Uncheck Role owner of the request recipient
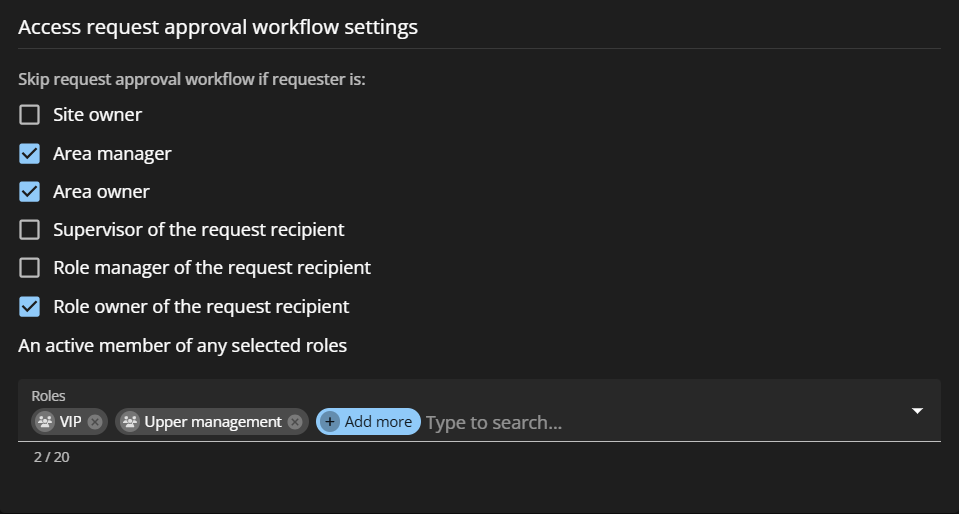Image resolution: width=959 pixels, height=514 pixels. point(30,307)
